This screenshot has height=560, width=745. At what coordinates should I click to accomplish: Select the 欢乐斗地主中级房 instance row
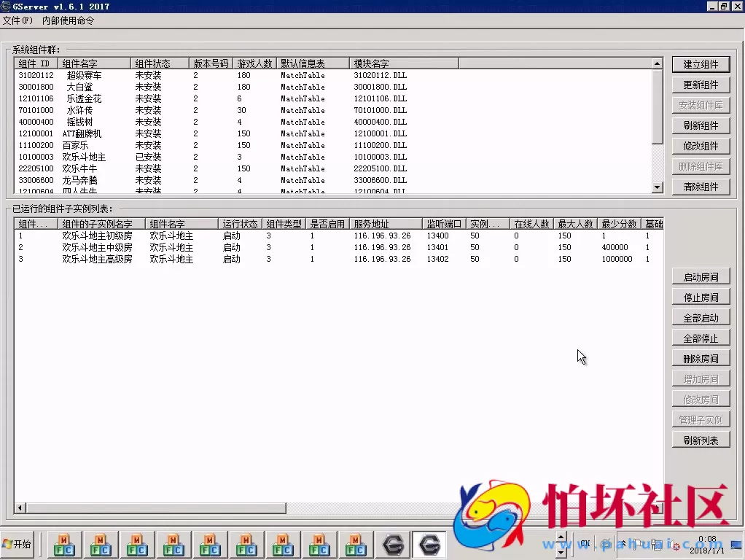pos(97,247)
